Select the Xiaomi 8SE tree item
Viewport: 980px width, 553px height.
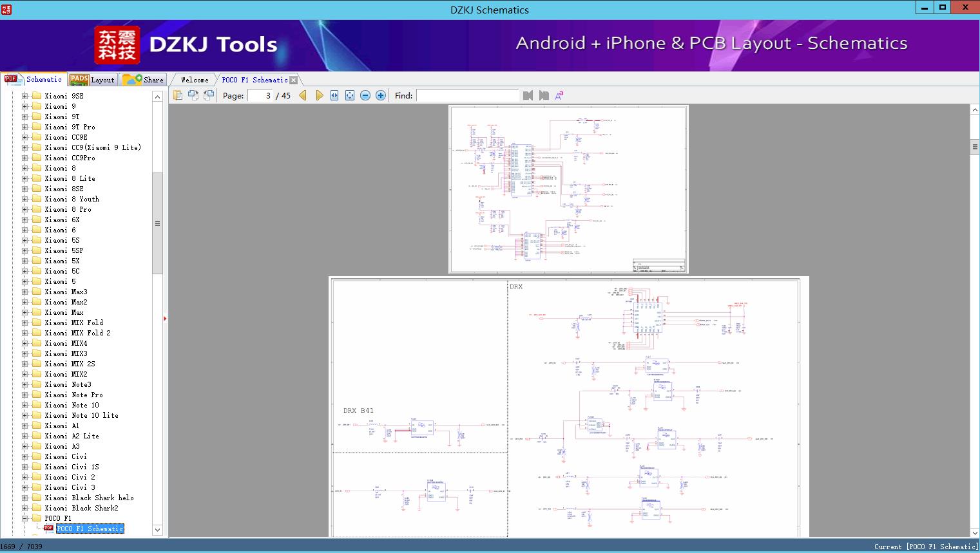[64, 189]
